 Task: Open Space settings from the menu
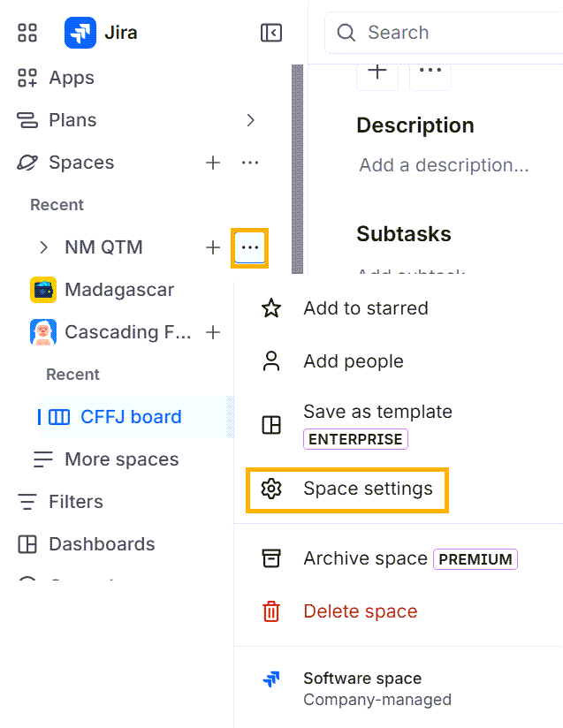click(x=368, y=489)
